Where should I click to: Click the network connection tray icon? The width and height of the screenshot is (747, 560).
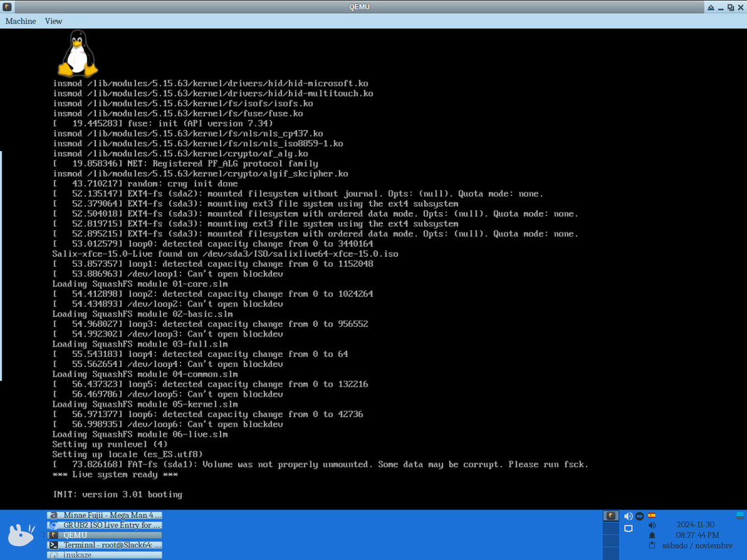(629, 528)
